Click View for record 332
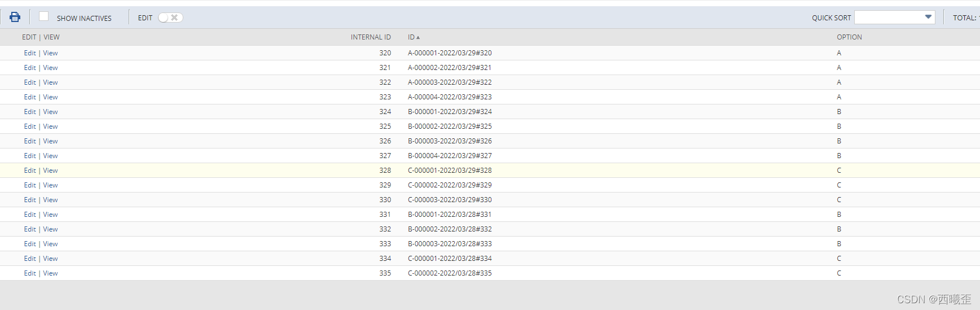This screenshot has width=980, height=310. (50, 229)
